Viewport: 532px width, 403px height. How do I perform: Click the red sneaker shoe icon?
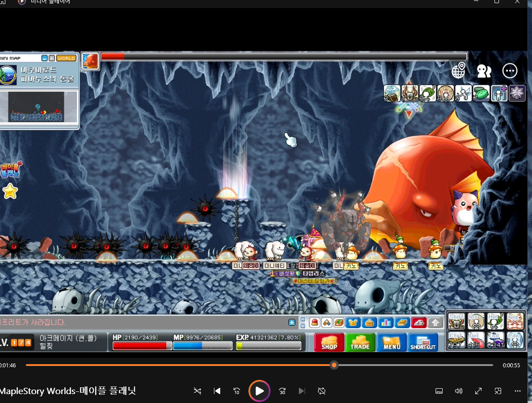pos(419,322)
